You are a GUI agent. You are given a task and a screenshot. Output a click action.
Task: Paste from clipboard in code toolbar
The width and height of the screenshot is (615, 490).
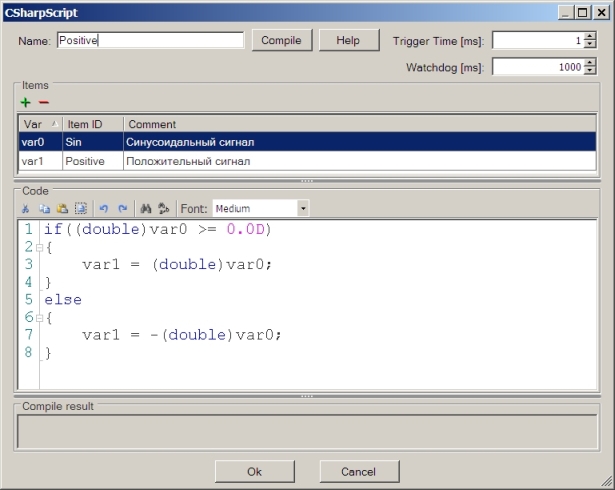62,208
